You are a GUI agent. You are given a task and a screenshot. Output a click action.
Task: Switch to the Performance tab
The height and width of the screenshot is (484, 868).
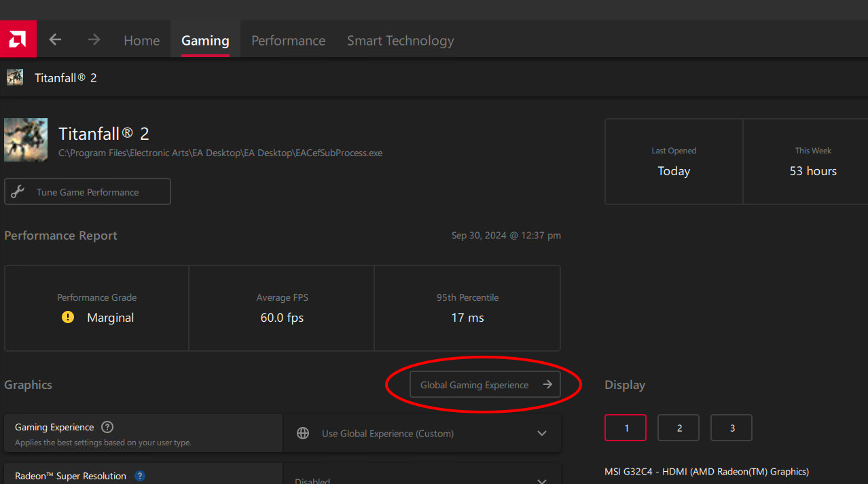289,40
